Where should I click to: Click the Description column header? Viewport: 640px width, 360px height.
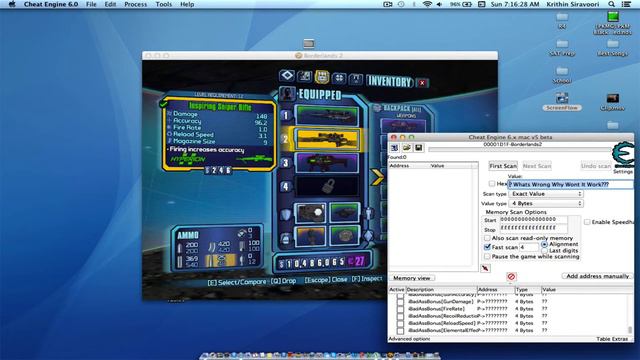(441, 289)
